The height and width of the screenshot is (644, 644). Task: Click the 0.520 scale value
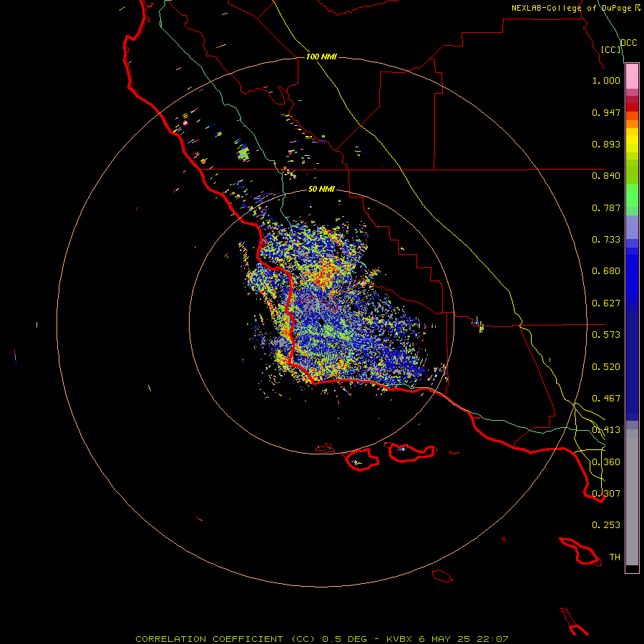[x=606, y=367]
